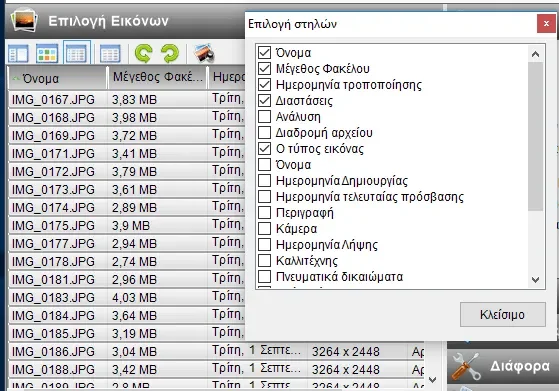Image resolution: width=559 pixels, height=391 pixels.
Task: Click the picture with lens toolbar icon
Action: point(204,53)
